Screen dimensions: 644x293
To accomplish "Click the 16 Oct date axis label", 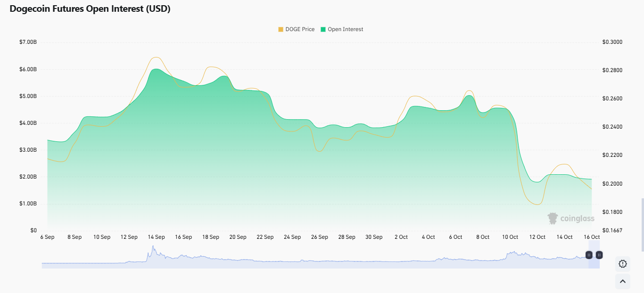I will (592, 237).
